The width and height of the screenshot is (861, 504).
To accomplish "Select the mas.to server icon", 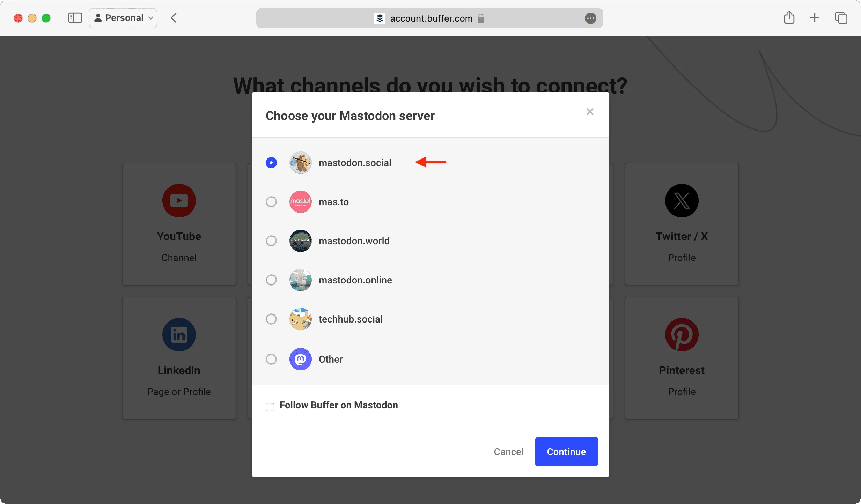I will (300, 202).
